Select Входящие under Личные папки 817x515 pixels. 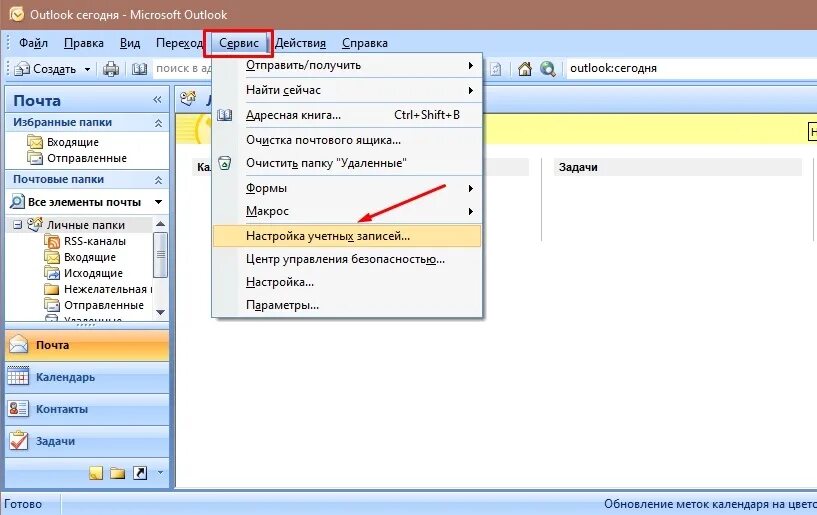[x=90, y=257]
